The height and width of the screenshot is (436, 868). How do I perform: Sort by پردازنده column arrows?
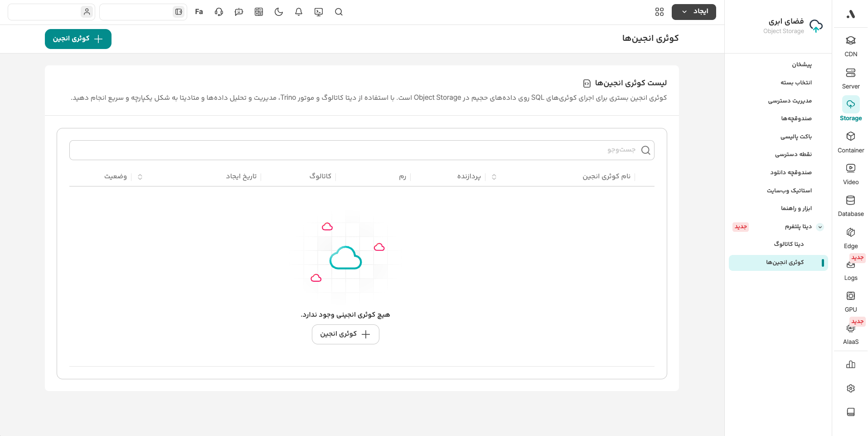(494, 177)
